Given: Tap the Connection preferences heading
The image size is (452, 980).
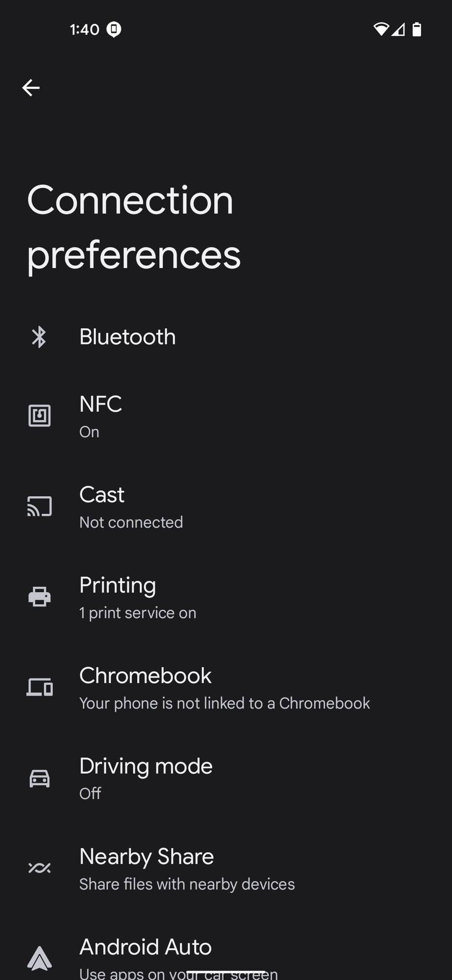Looking at the screenshot, I should 134,227.
